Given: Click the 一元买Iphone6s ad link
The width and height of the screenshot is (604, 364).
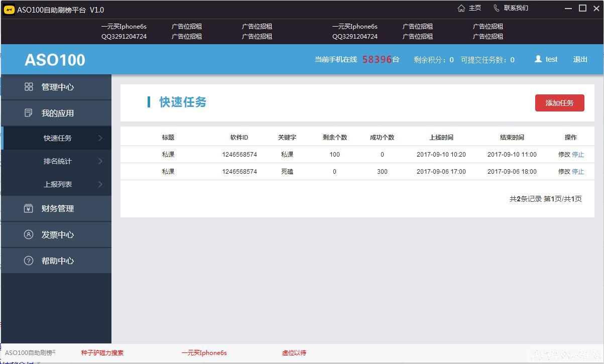Looking at the screenshot, I should [x=204, y=352].
